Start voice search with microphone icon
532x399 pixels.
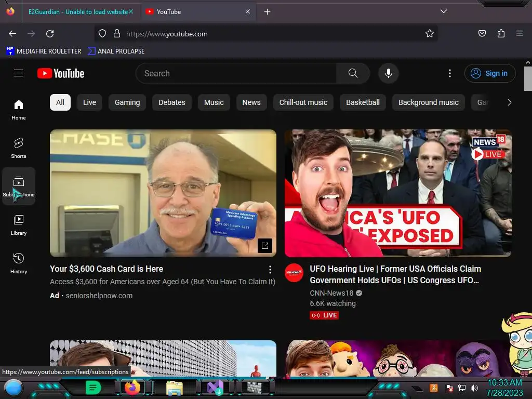[x=389, y=73]
